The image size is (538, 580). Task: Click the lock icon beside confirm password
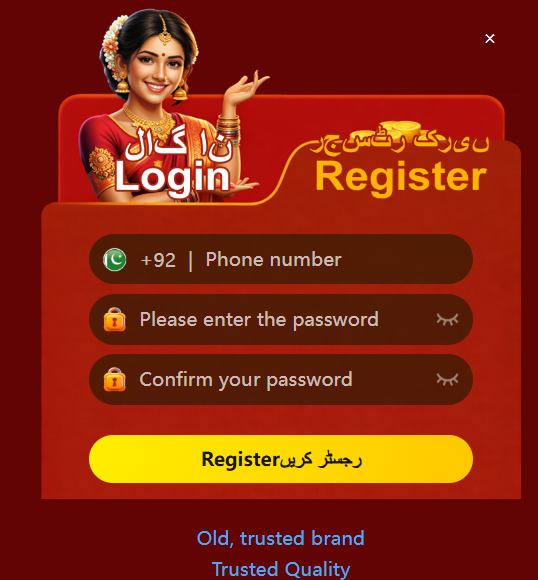coord(114,379)
